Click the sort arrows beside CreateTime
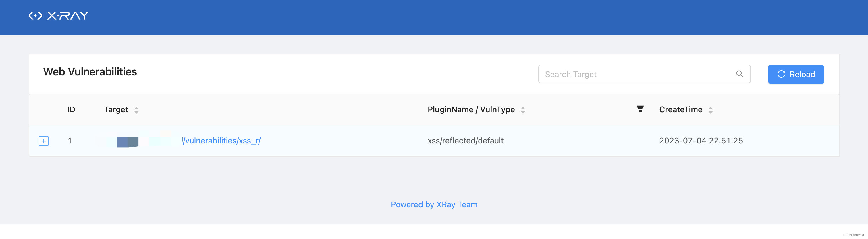This screenshot has height=239, width=868. tap(710, 110)
